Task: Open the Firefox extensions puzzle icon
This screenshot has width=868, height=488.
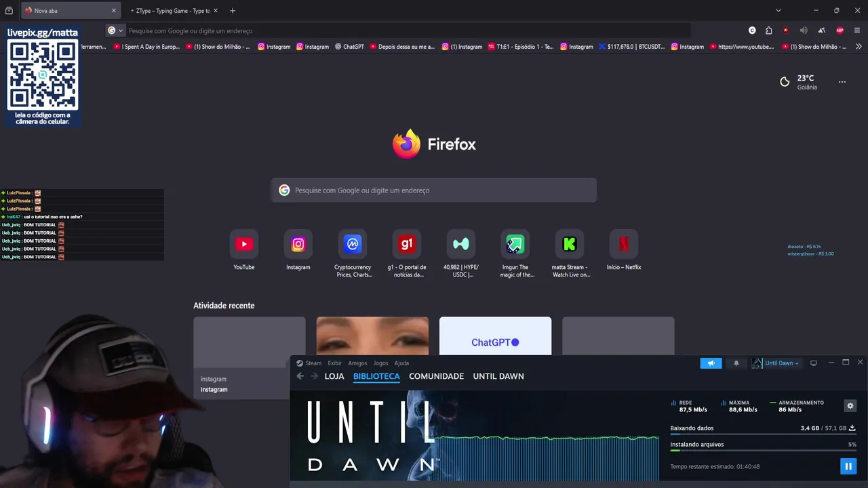Action: click(x=768, y=30)
